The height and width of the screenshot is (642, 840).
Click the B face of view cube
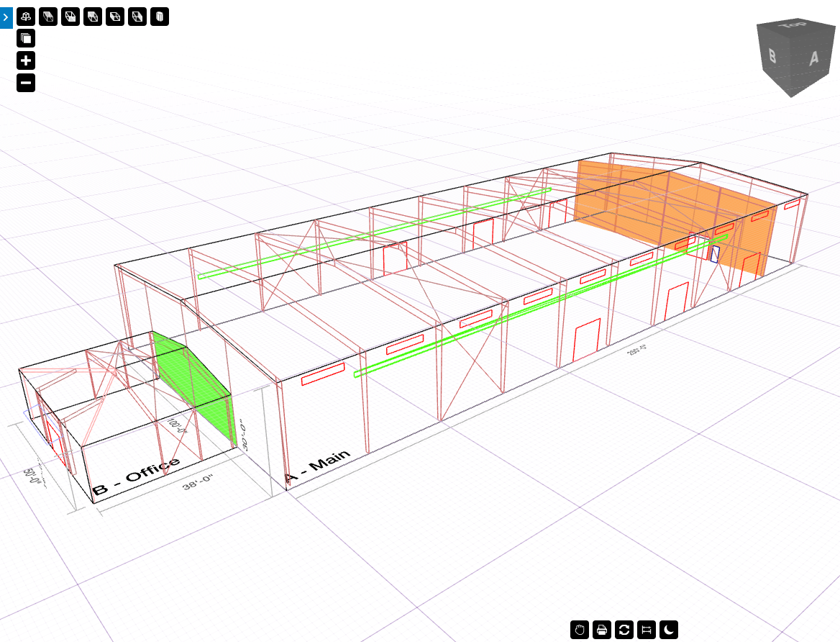[x=772, y=56]
